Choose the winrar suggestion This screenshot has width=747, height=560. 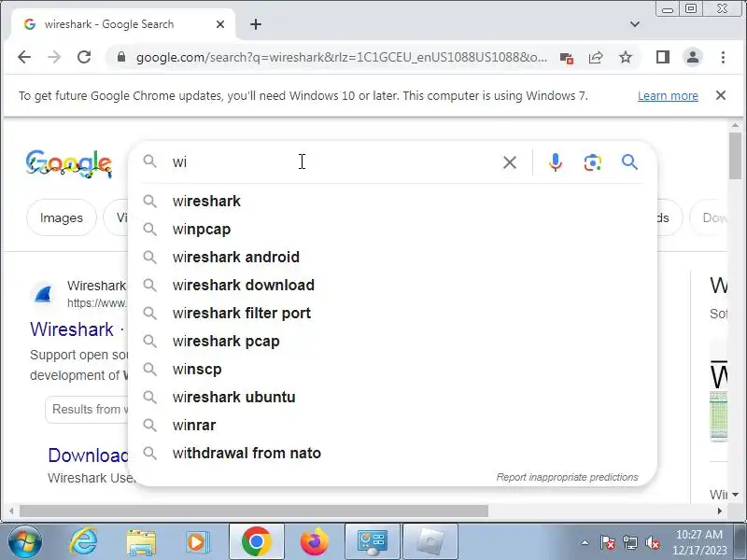(x=392, y=426)
